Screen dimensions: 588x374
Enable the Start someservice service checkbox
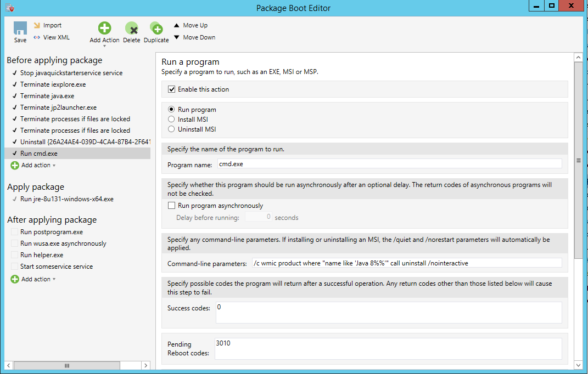tap(15, 267)
